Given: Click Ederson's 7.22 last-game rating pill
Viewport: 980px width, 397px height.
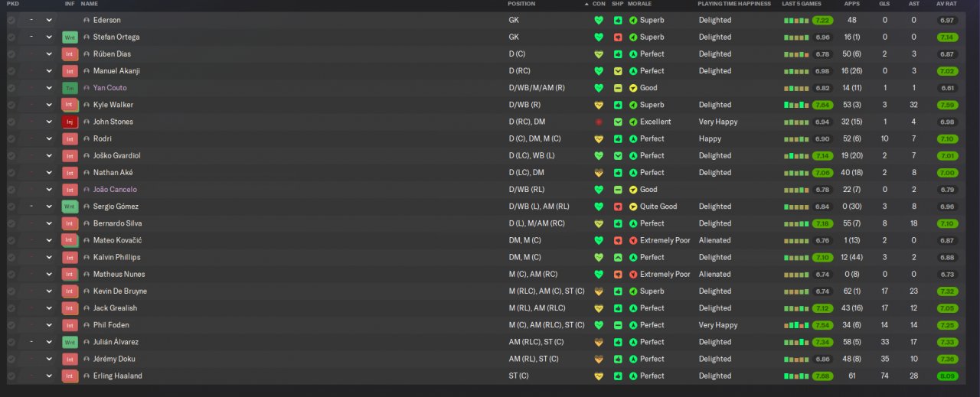Looking at the screenshot, I should [822, 20].
